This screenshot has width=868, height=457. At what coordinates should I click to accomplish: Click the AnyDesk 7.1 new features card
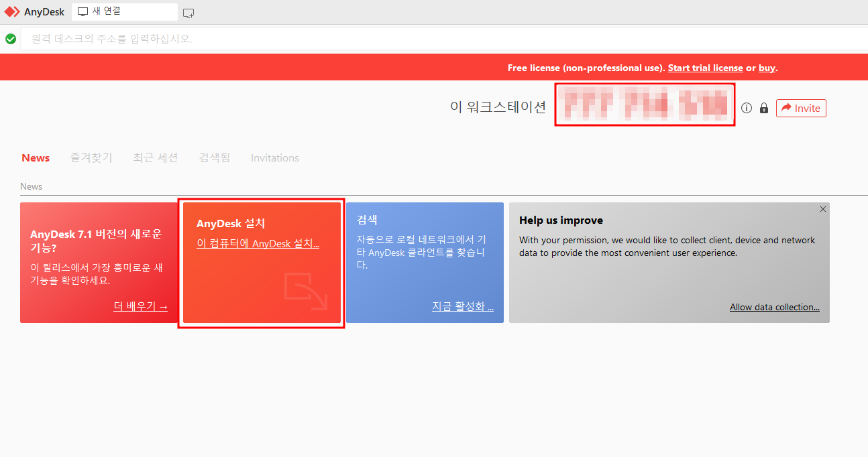point(99,263)
